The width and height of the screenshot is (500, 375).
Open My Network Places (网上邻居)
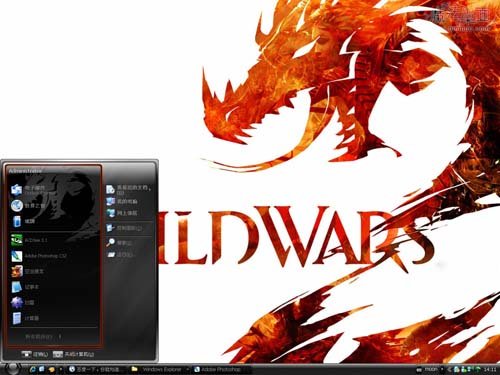tap(129, 213)
